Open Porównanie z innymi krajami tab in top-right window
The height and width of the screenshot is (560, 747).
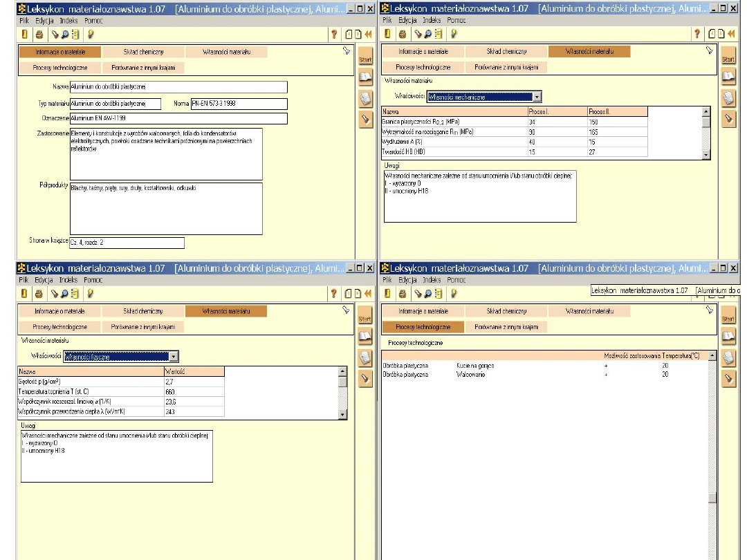pyautogui.click(x=506, y=67)
